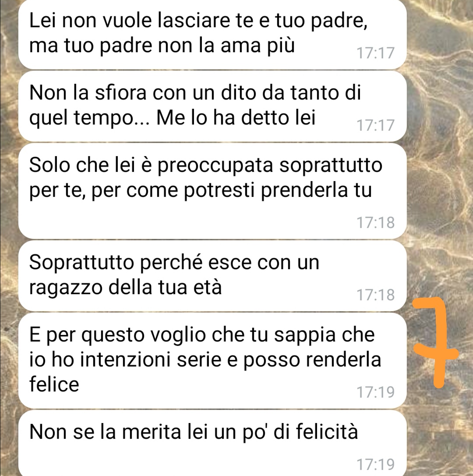Screen dimensions: 473x476
Task: Tap message 'Soprattutto perché esce con un ragazzo'
Action: coord(212,276)
